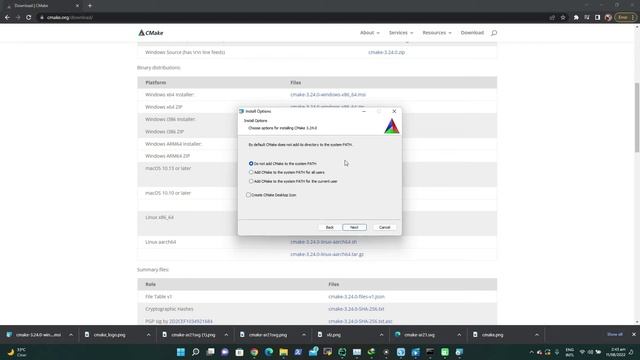Click Back in the Install Options dialog

(x=329, y=227)
